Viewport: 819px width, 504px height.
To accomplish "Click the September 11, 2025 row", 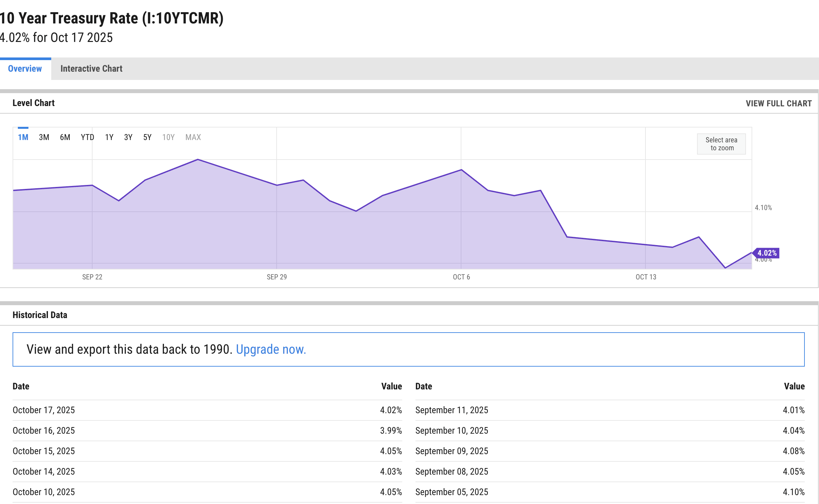I will 451,410.
